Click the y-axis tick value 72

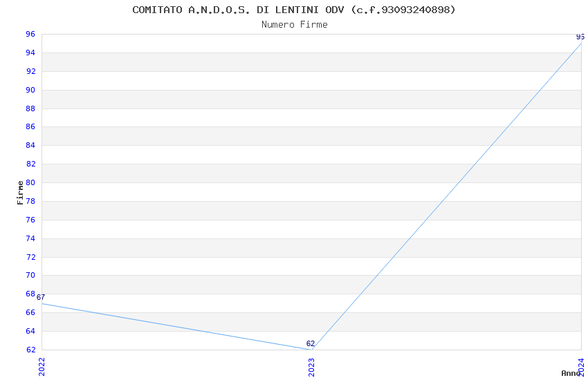coord(30,257)
